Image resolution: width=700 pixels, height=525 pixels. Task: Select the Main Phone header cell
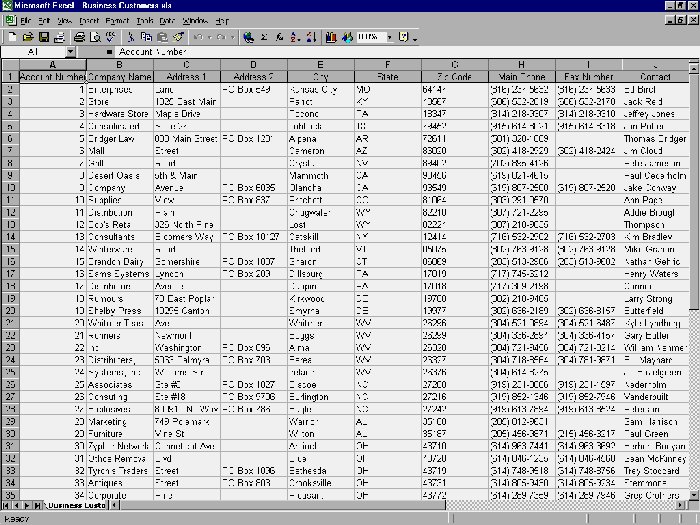[x=521, y=77]
